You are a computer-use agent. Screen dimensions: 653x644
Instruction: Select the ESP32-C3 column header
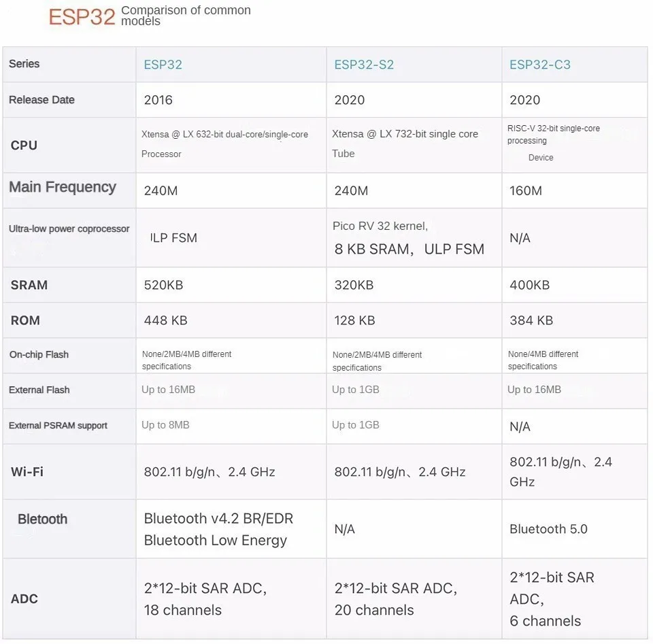point(539,65)
